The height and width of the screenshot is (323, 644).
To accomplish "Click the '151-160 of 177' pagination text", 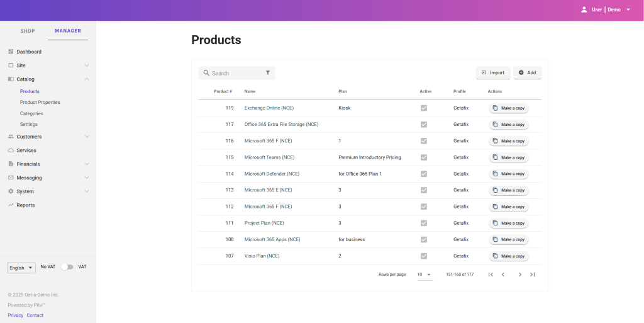I will point(460,274).
